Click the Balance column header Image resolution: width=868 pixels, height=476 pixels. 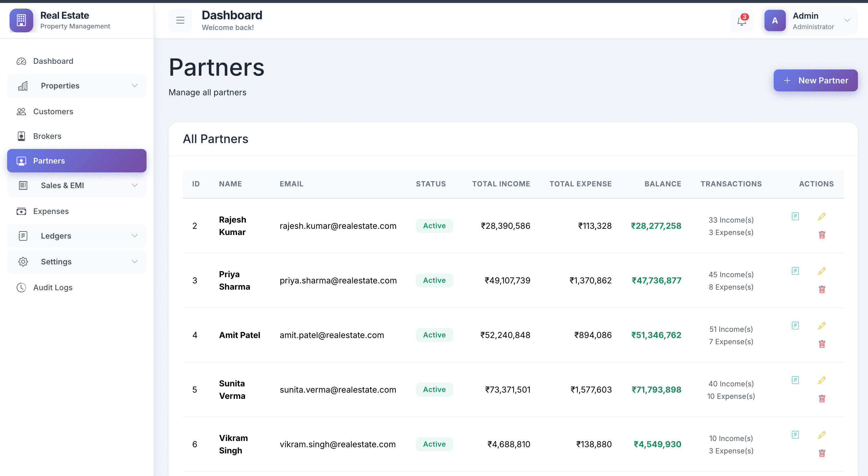click(662, 184)
